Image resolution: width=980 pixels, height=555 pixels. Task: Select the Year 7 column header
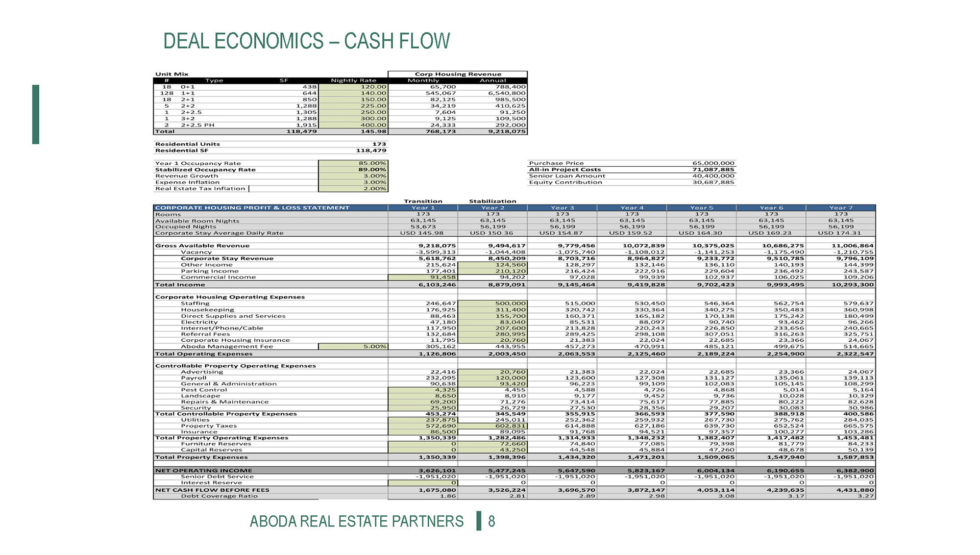click(841, 208)
